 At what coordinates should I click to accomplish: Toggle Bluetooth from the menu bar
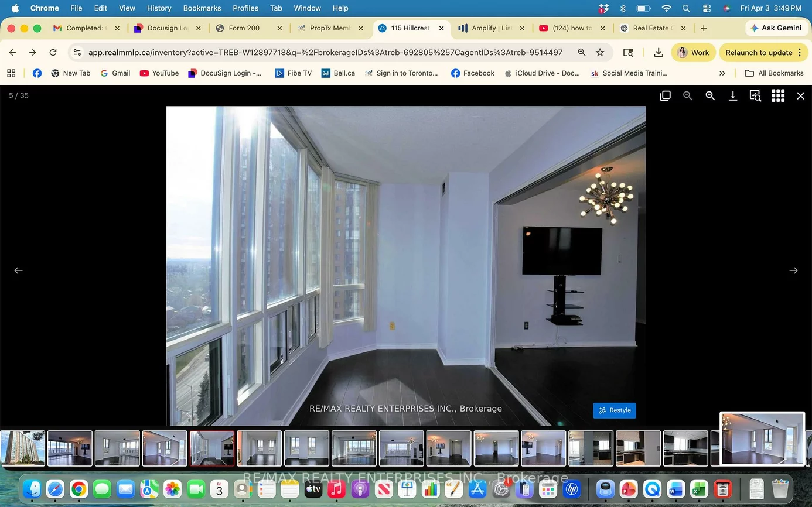point(623,8)
